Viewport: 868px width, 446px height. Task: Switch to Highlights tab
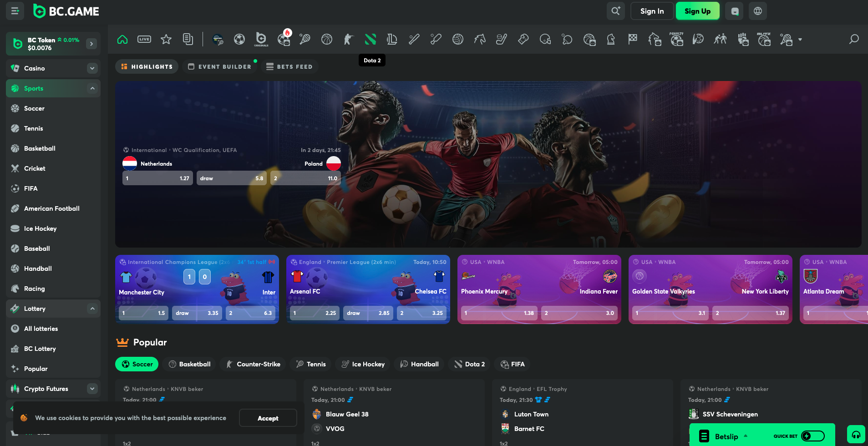coord(147,66)
